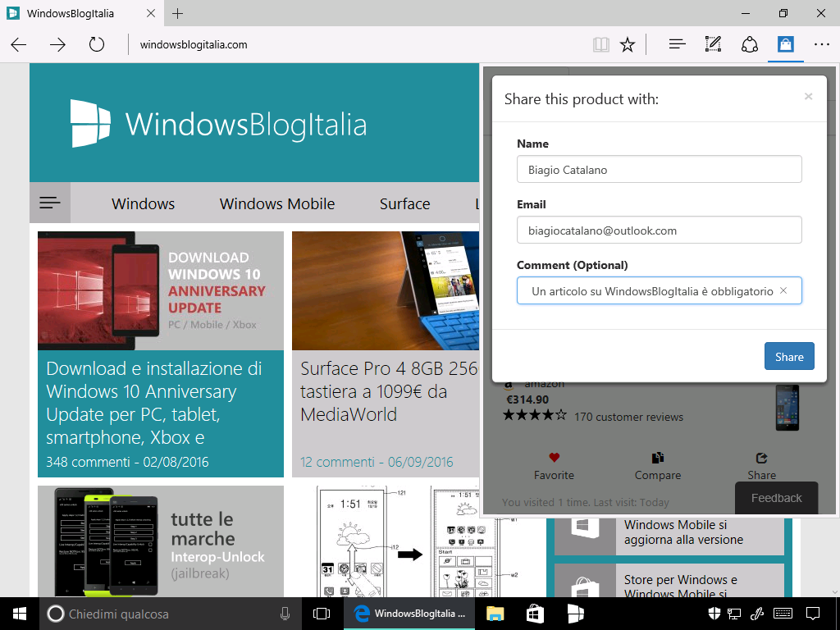Open Windows Store from the taskbar
This screenshot has width=840, height=630.
pyautogui.click(x=535, y=614)
